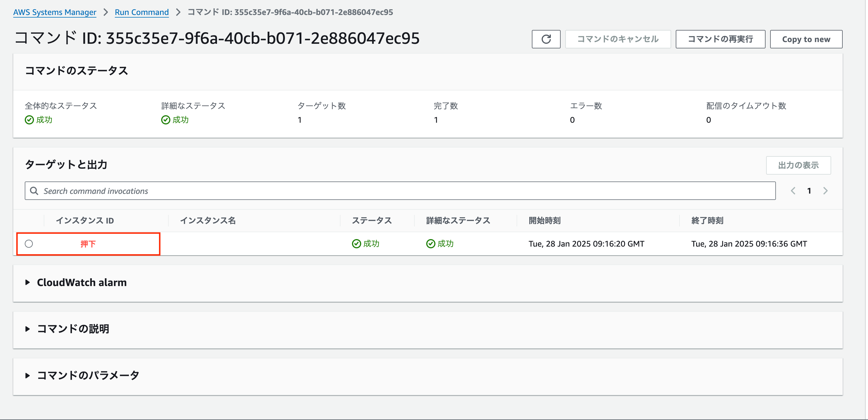Go to previous page arrow
This screenshot has width=868, height=420.
[793, 191]
